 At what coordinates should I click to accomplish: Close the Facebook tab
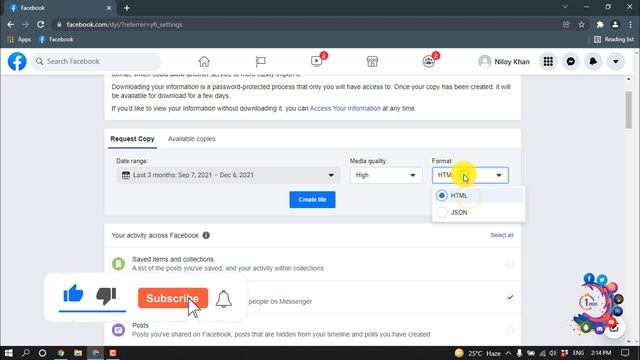click(x=109, y=8)
